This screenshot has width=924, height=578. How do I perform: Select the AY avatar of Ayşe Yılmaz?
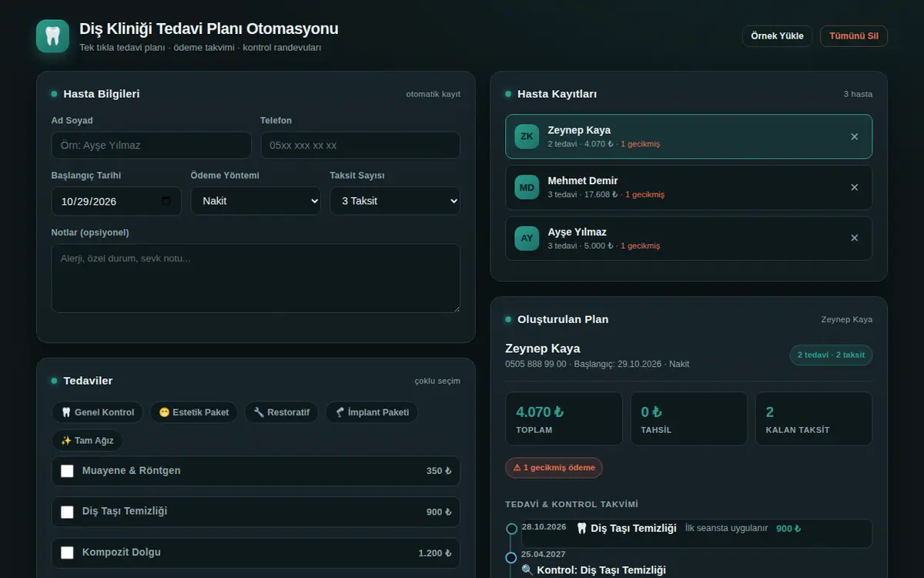pyautogui.click(x=527, y=238)
